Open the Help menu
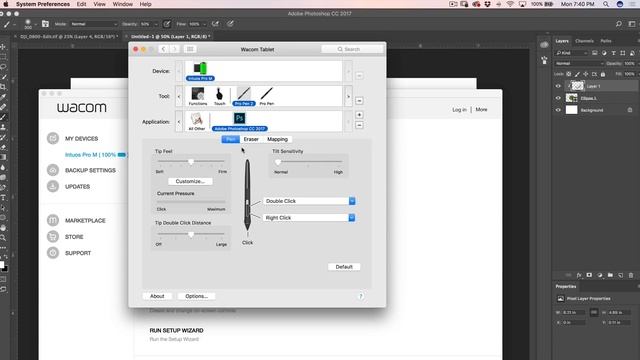 (146, 4)
